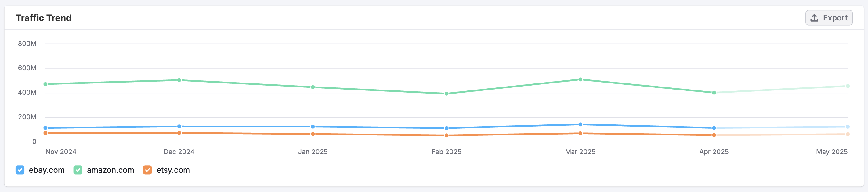Click ebay.com Apr 2025 data point
Image resolution: width=868 pixels, height=192 pixels.
pos(714,128)
